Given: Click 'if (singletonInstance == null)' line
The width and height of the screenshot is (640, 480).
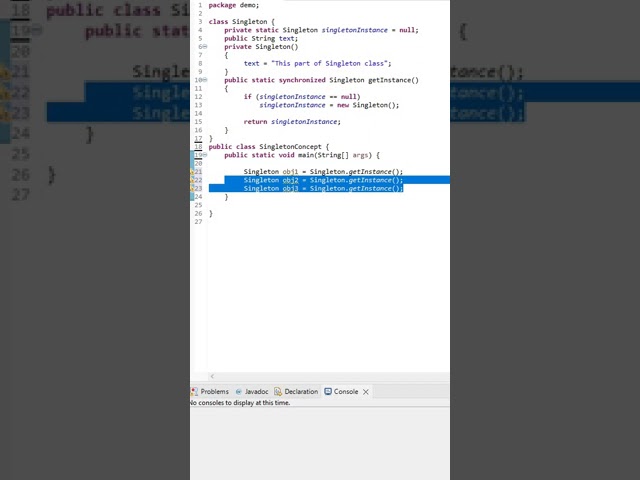Looking at the screenshot, I should 302,97.
